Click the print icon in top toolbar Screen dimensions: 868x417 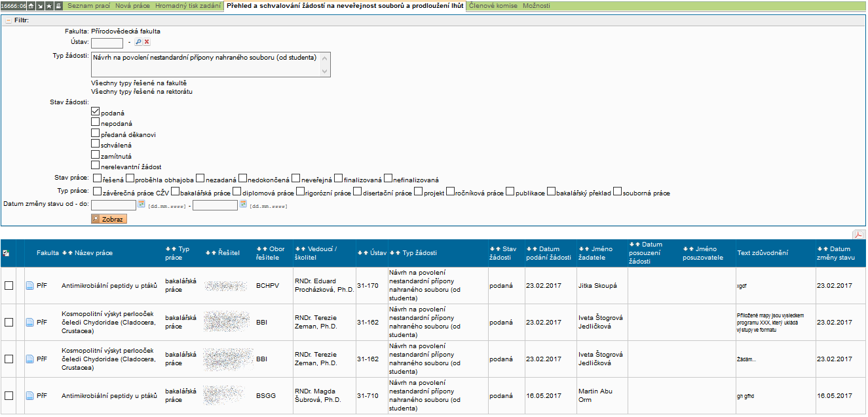click(x=58, y=6)
